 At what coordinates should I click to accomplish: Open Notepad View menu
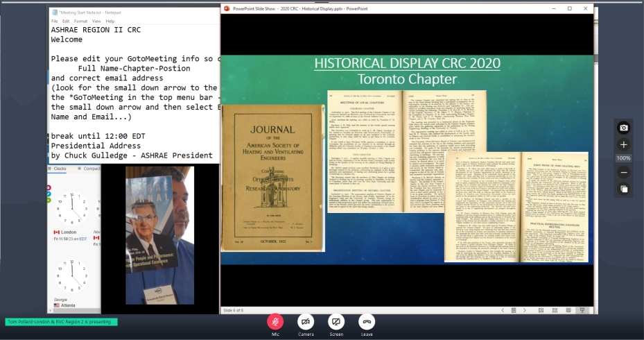[x=96, y=21]
